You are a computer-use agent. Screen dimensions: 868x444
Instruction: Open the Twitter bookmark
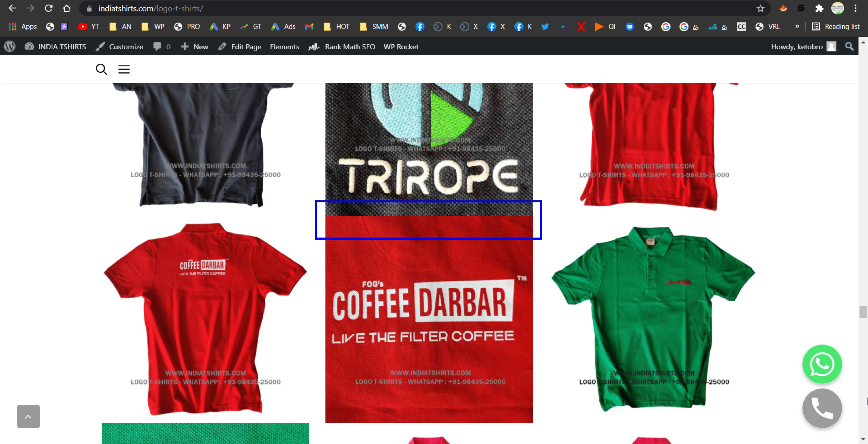(x=545, y=27)
